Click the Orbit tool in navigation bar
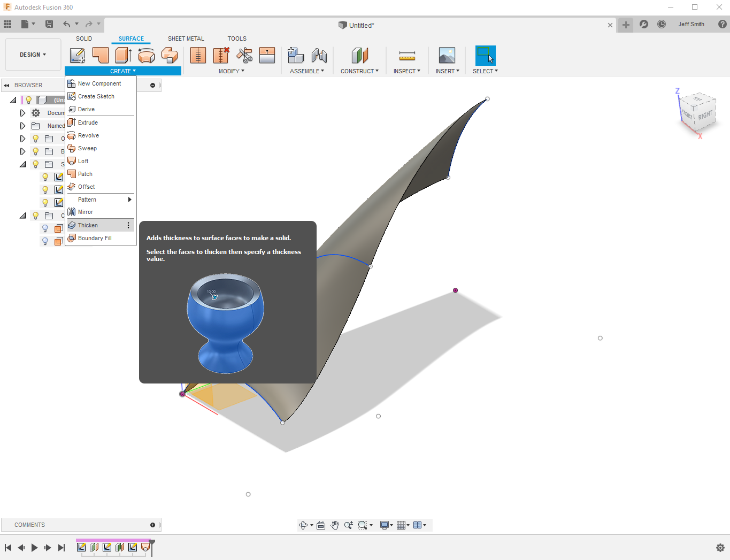This screenshot has height=560, width=730. 303,525
